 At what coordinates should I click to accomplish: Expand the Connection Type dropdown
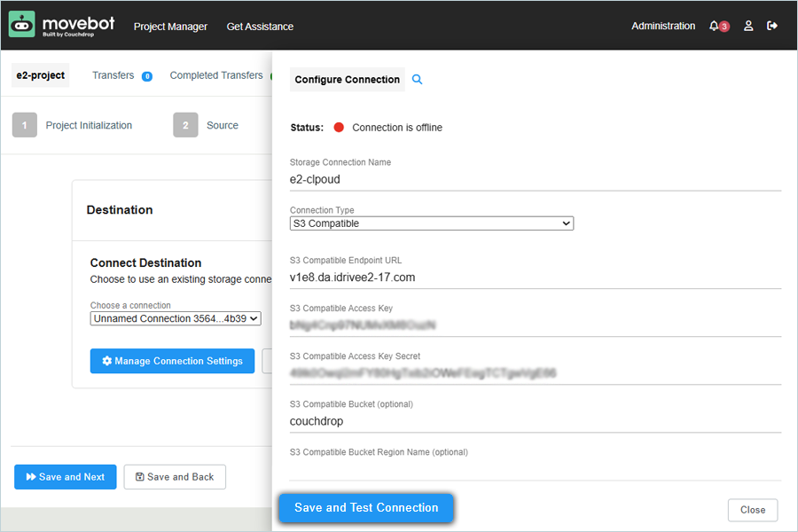point(432,223)
